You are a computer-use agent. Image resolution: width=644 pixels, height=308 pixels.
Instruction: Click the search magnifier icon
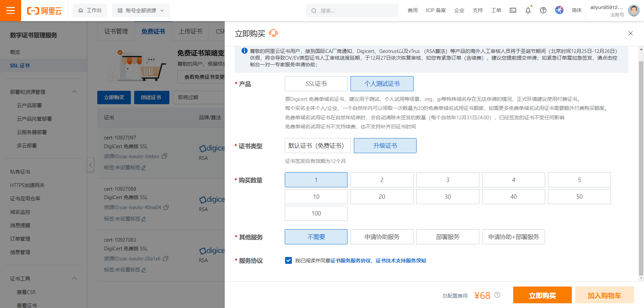314,11
